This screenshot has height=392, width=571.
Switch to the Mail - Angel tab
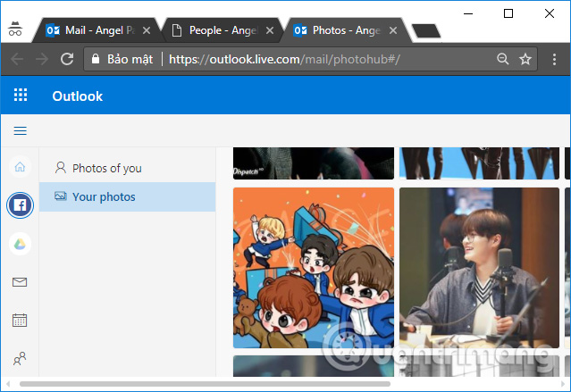(96, 30)
